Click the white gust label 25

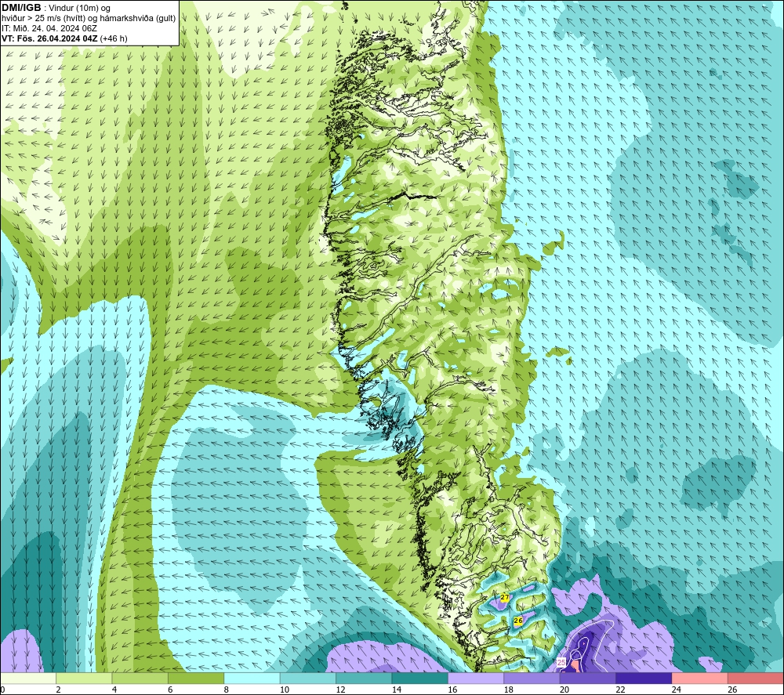[x=561, y=663]
